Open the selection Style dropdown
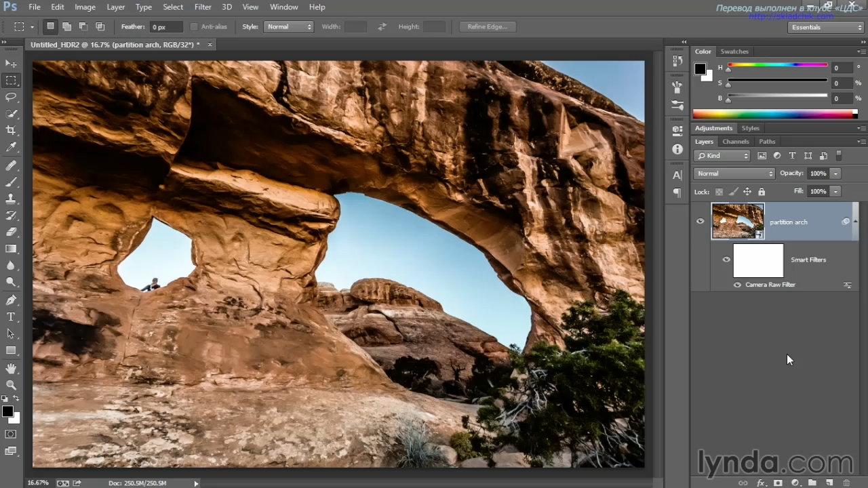 point(289,26)
